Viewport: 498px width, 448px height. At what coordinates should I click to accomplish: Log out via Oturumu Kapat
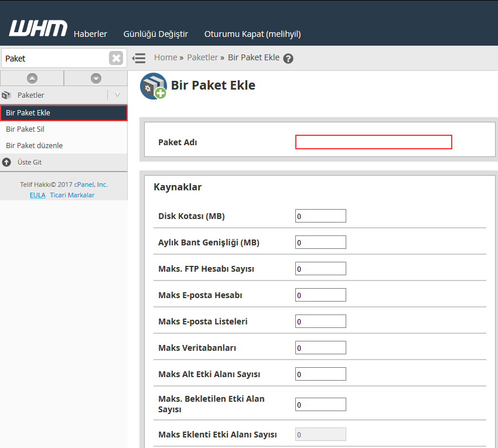point(252,34)
